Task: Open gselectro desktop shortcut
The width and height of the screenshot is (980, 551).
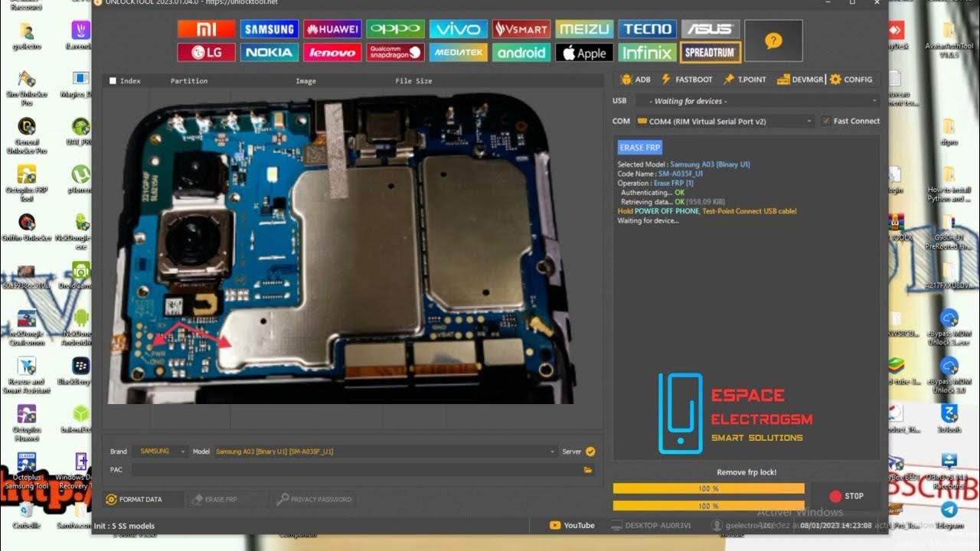Action: tap(26, 37)
